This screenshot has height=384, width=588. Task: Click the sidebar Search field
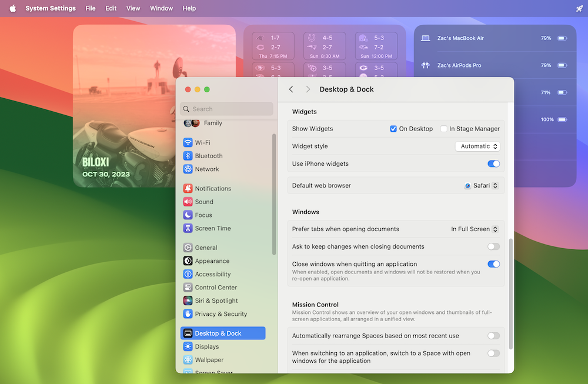[x=226, y=109]
